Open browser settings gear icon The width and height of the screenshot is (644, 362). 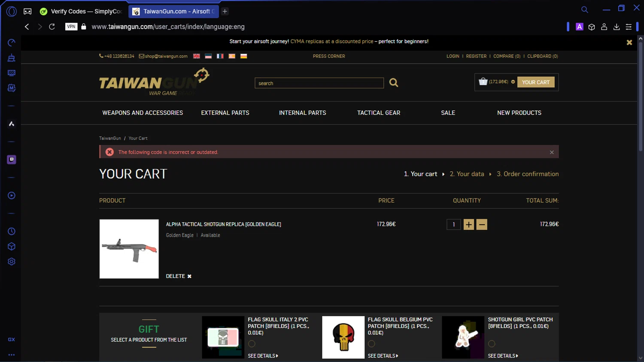(x=12, y=262)
